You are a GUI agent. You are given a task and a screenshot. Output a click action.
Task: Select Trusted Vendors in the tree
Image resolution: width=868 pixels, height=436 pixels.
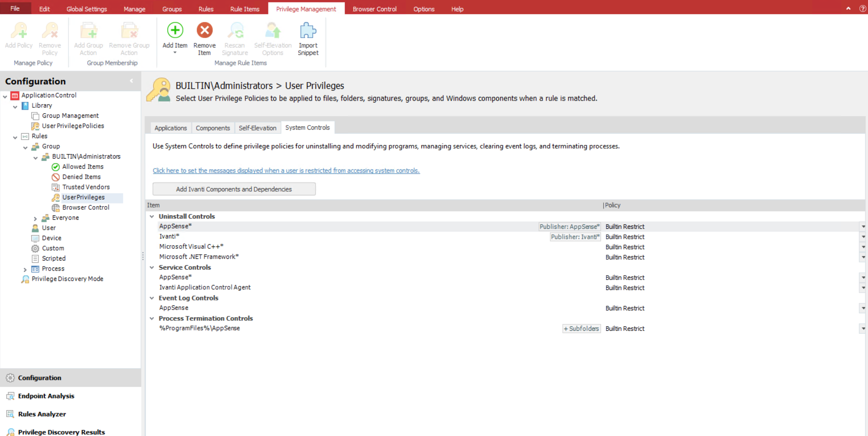[x=86, y=187]
